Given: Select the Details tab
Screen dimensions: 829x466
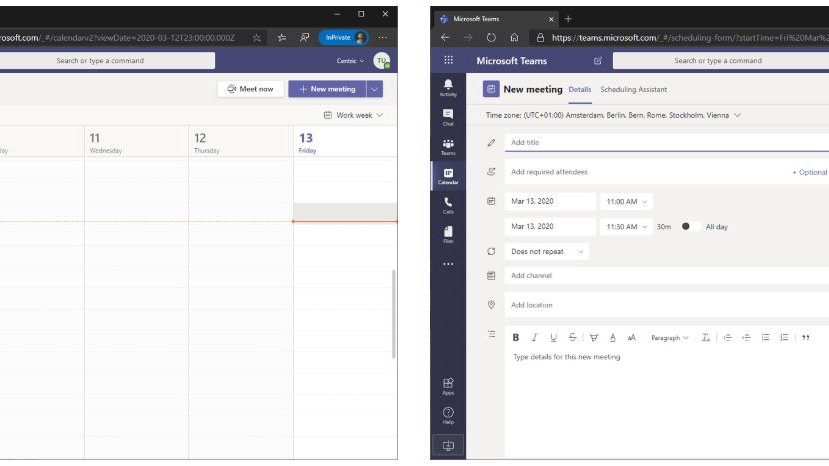Looking at the screenshot, I should (579, 89).
